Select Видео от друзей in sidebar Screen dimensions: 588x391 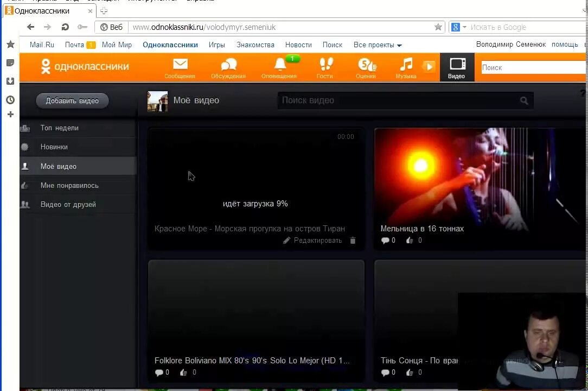tap(78, 205)
